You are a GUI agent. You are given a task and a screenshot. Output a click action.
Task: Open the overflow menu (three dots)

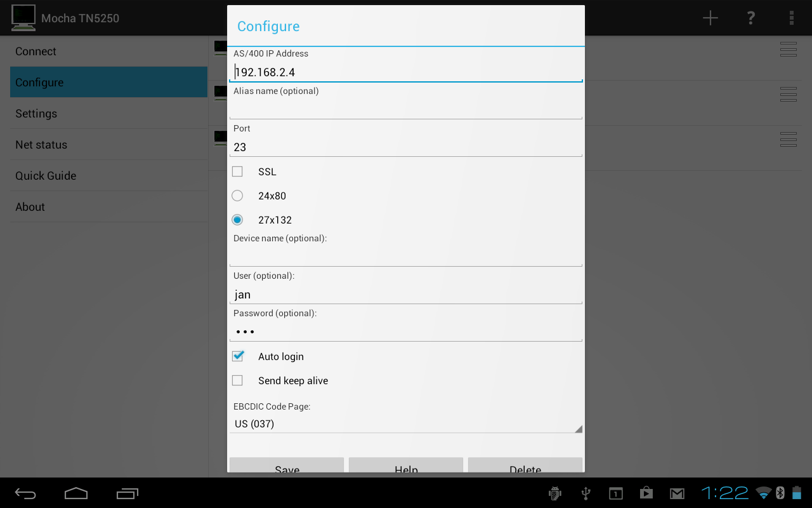792,18
